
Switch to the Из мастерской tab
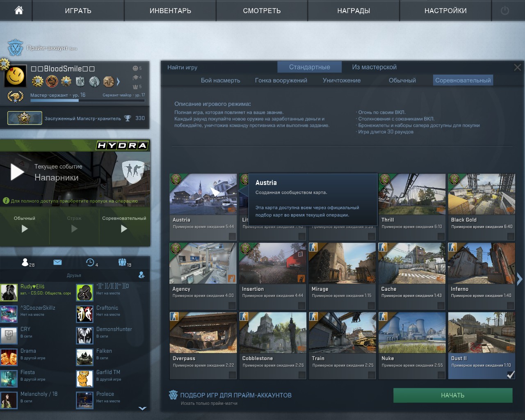[x=374, y=67]
